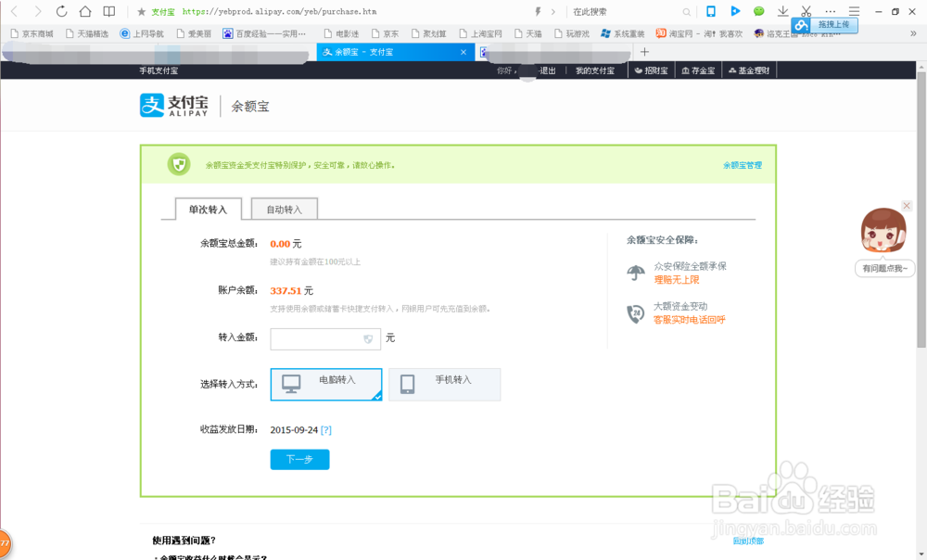Click the 下一步 button
Image resolution: width=927 pixels, height=560 pixels.
pos(299,460)
